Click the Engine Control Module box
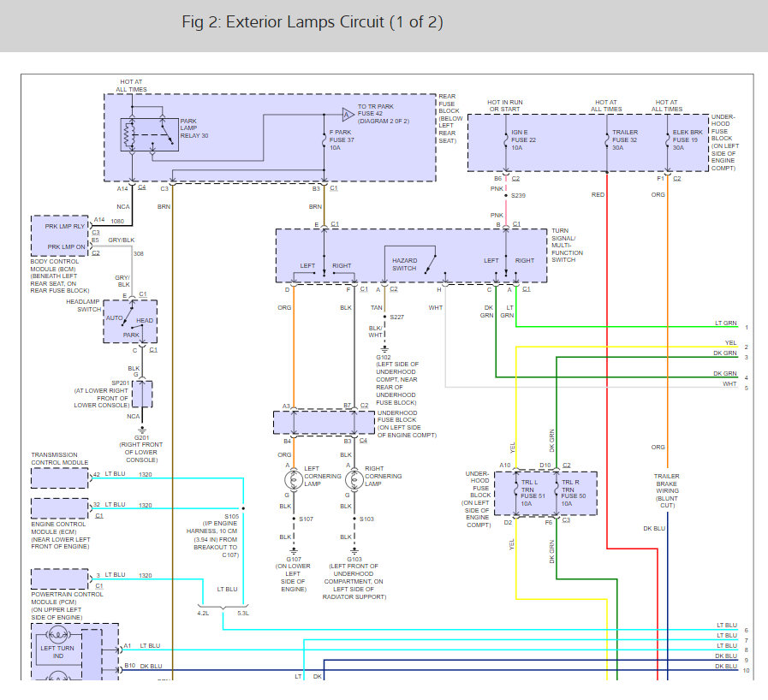The width and height of the screenshot is (768, 700). (59, 507)
